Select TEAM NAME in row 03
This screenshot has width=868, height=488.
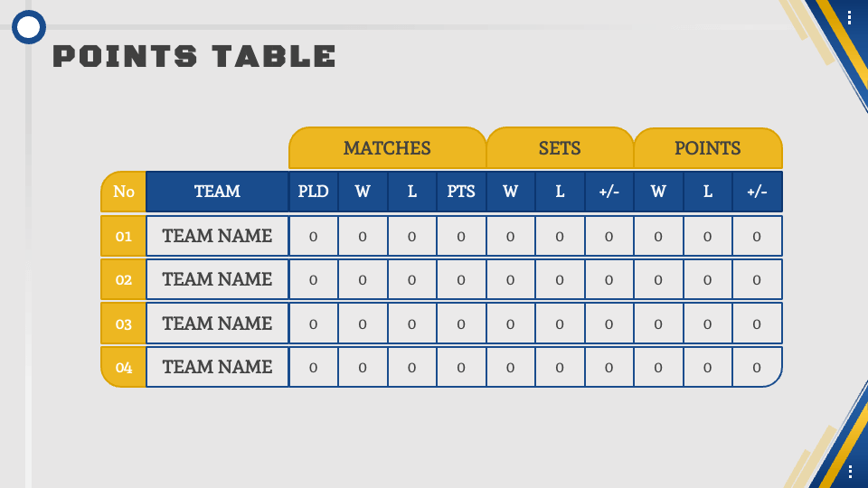(x=217, y=324)
